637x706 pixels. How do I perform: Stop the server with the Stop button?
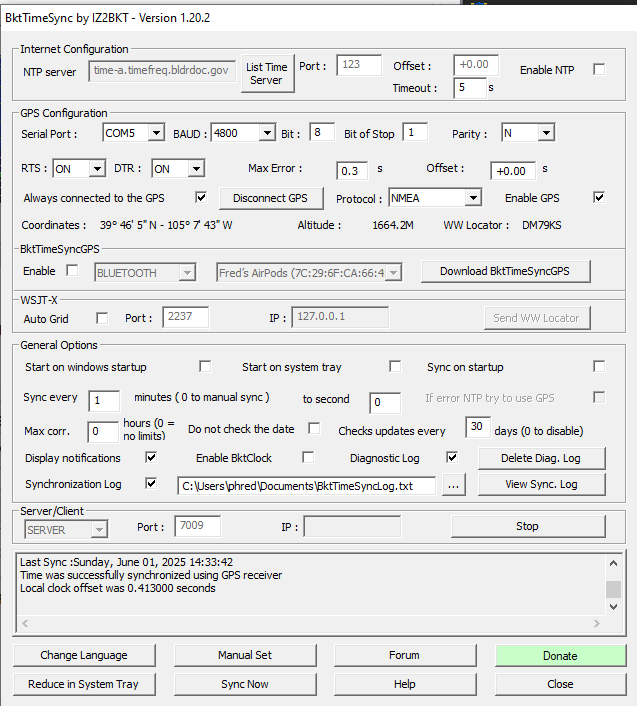528,526
